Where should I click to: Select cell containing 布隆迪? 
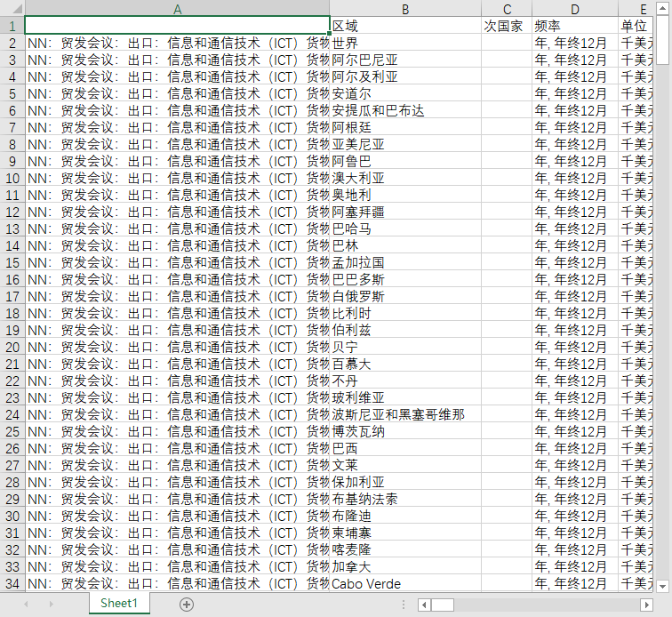[x=405, y=516]
